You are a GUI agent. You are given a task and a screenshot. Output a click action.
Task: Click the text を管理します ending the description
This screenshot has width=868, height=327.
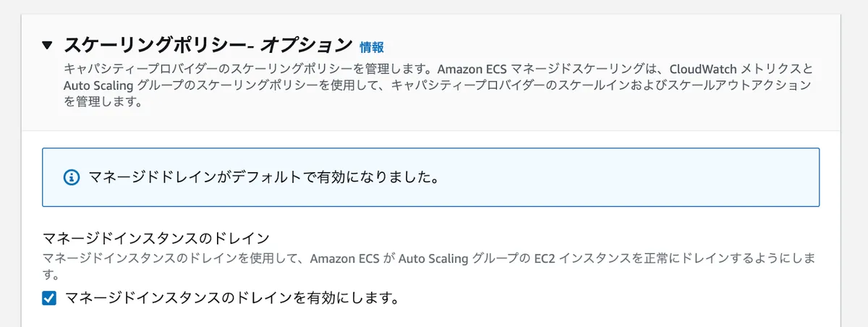pos(101,103)
